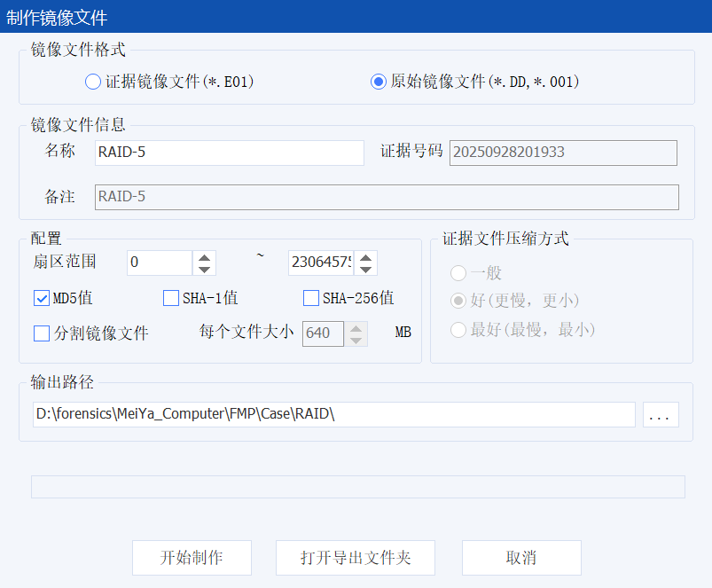Select the raw DD image format
The image size is (712, 588).
379,82
